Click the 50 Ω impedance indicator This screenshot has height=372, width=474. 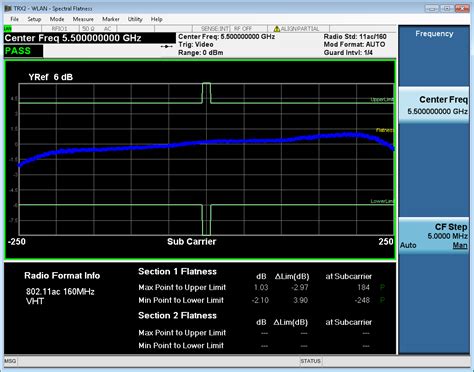click(88, 29)
